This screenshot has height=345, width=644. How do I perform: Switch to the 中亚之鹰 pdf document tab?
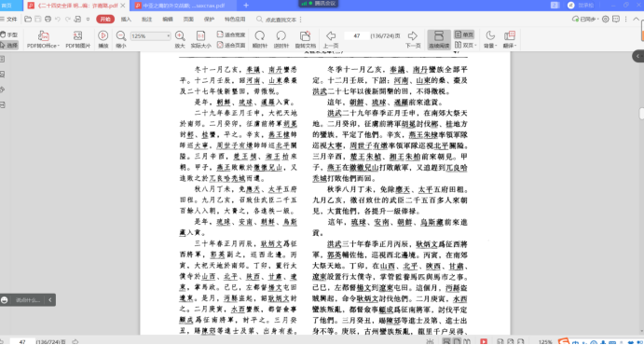[x=185, y=6]
